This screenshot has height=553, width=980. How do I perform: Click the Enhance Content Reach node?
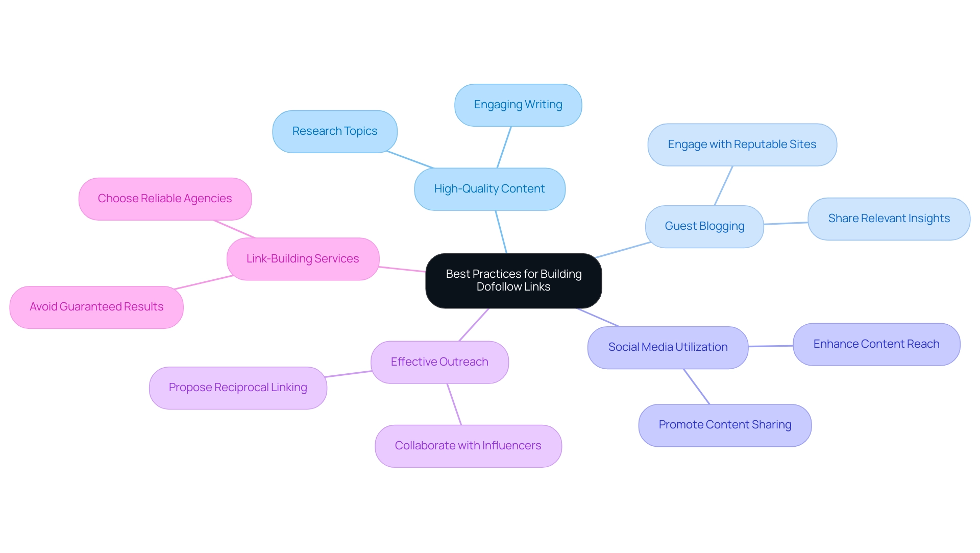point(873,344)
